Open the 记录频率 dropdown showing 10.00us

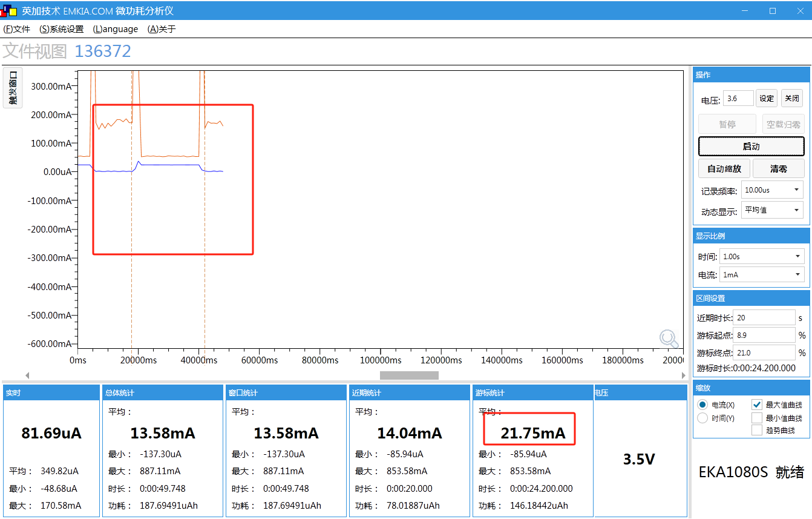tap(773, 190)
